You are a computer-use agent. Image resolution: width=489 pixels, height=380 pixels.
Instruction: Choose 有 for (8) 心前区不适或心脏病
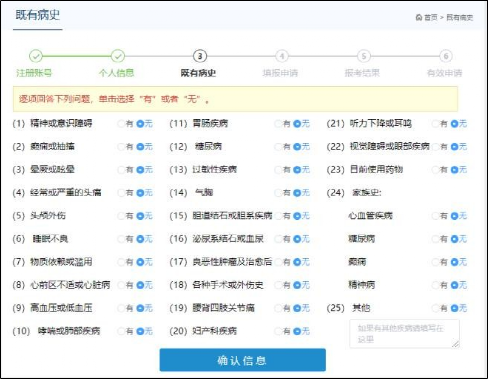tap(121, 285)
